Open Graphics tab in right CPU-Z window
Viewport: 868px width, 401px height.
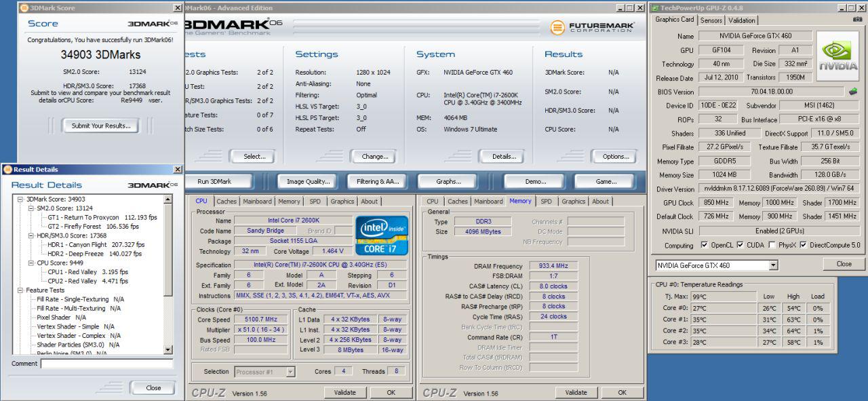pos(573,202)
